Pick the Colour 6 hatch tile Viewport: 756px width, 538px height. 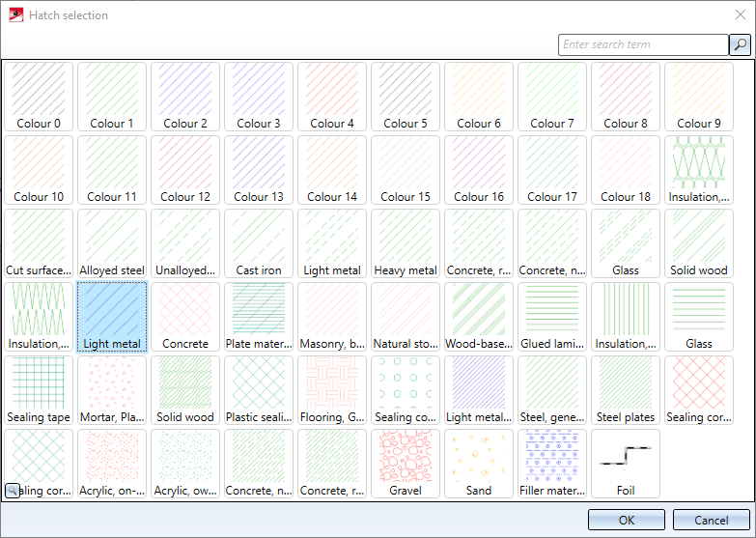pyautogui.click(x=479, y=97)
